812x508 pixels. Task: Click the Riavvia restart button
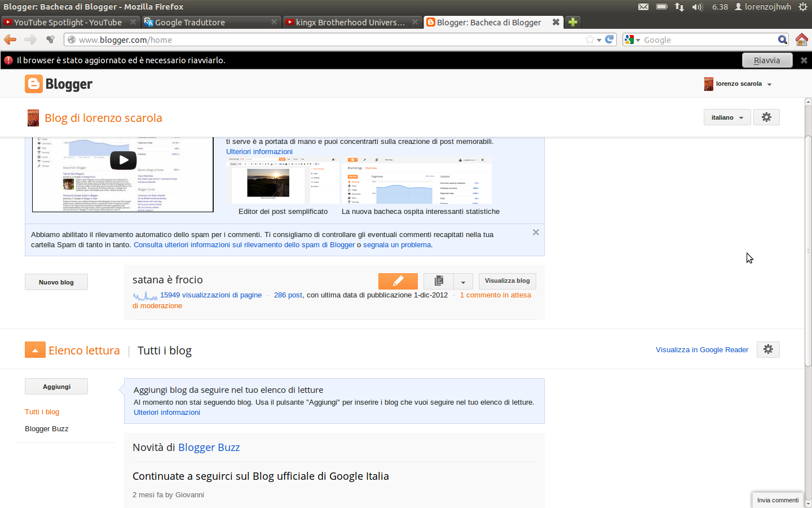[767, 60]
